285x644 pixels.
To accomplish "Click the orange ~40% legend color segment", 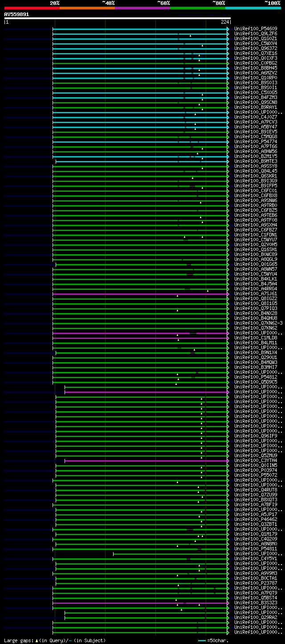I will coord(87,8).
